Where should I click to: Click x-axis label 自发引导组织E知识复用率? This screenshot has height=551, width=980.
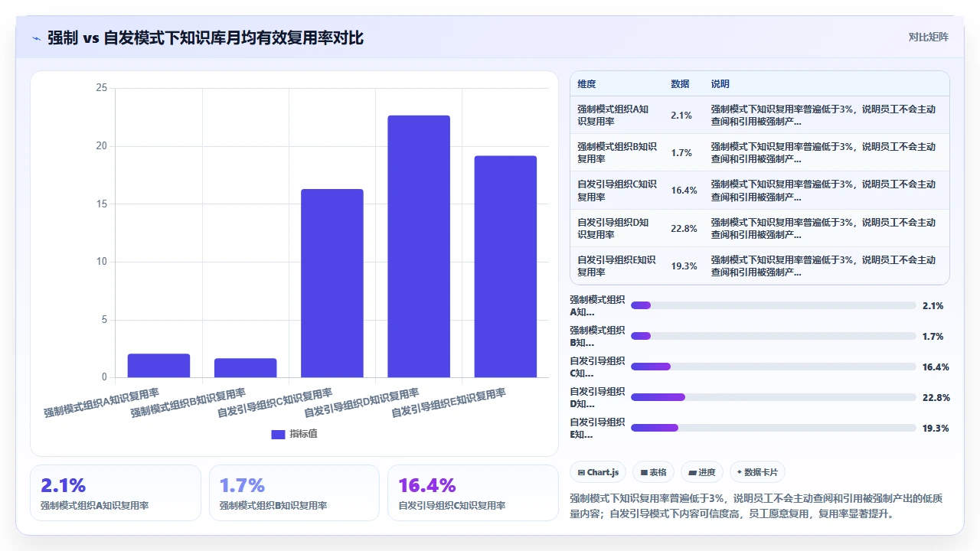coord(449,403)
